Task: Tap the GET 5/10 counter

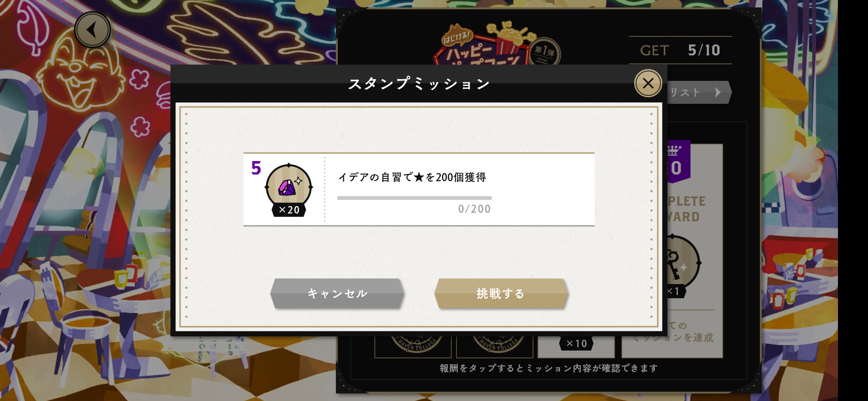Action: click(x=680, y=50)
